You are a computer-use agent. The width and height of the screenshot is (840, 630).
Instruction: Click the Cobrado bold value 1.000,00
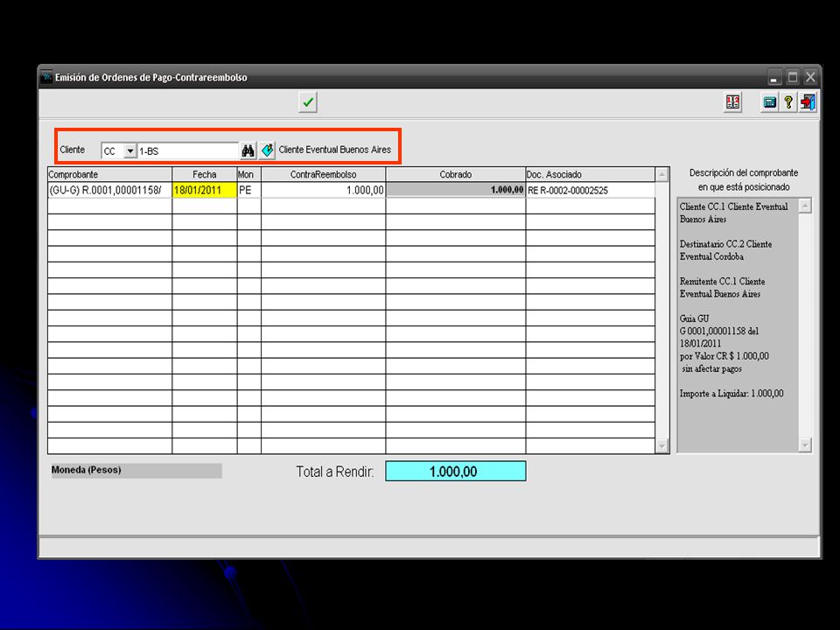click(x=456, y=190)
